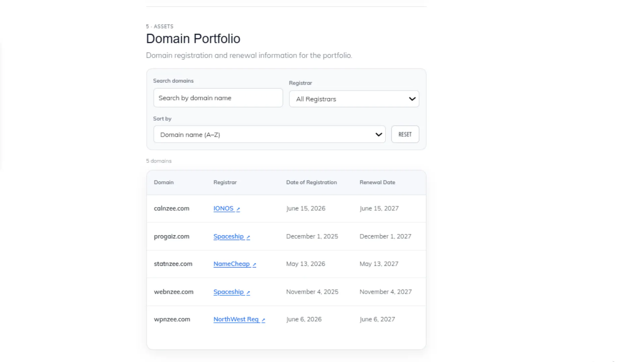The height and width of the screenshot is (362, 644).
Task: Click the 5 domains count label
Action: click(x=159, y=161)
